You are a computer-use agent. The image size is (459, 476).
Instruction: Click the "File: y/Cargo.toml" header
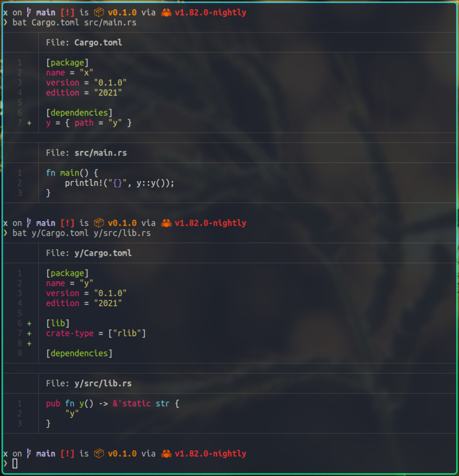89,253
